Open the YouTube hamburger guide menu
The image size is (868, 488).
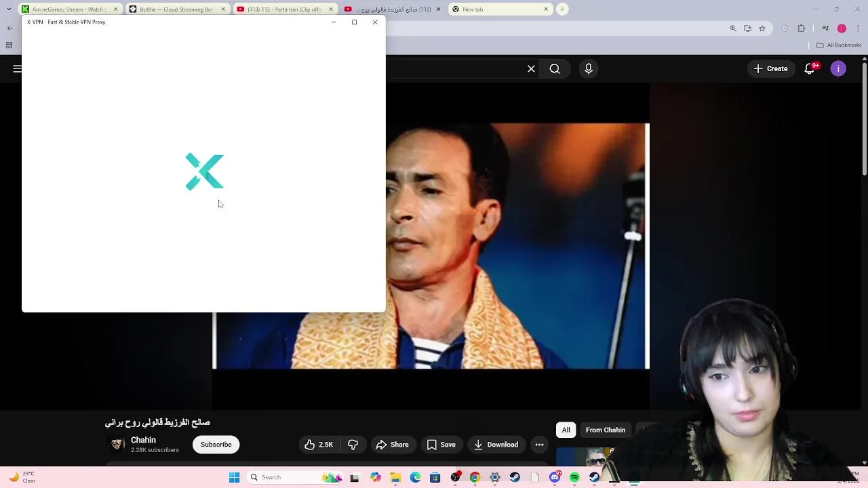(x=18, y=68)
